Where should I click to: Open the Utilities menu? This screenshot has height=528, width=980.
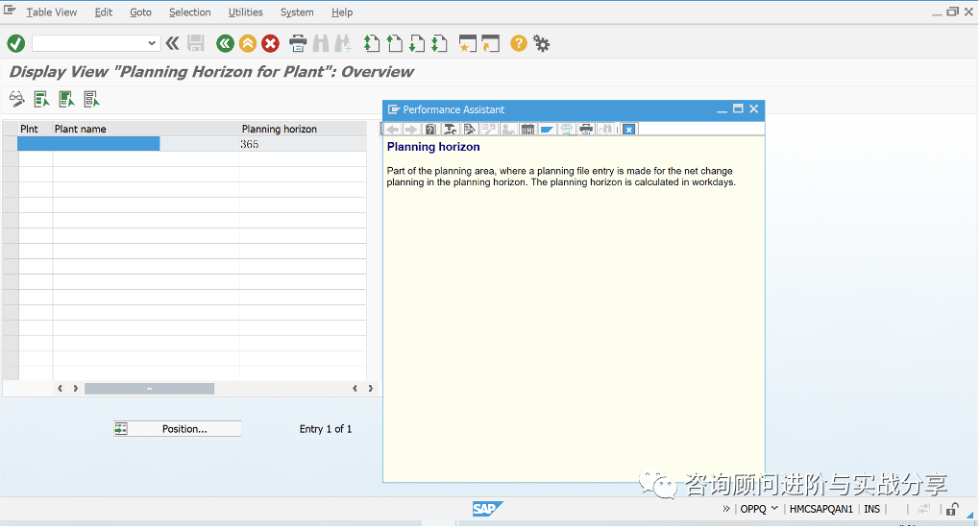245,12
